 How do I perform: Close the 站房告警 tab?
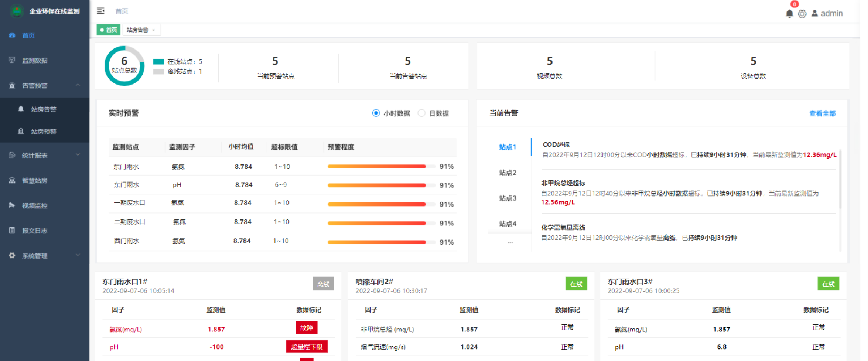(153, 30)
